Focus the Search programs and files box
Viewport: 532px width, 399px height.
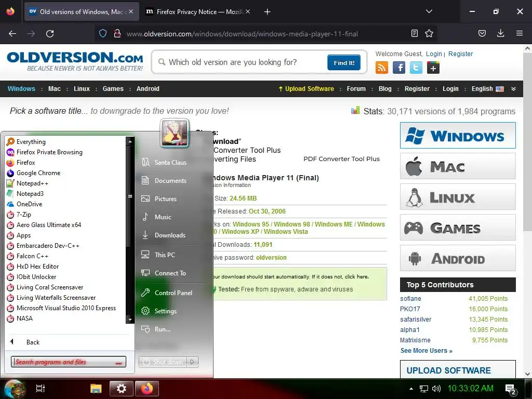pos(69,362)
